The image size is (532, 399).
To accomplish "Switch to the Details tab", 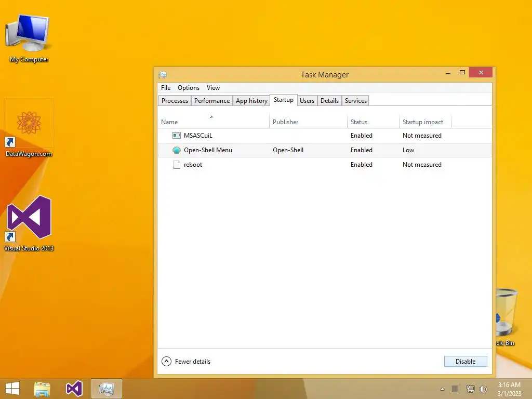I will (329, 101).
